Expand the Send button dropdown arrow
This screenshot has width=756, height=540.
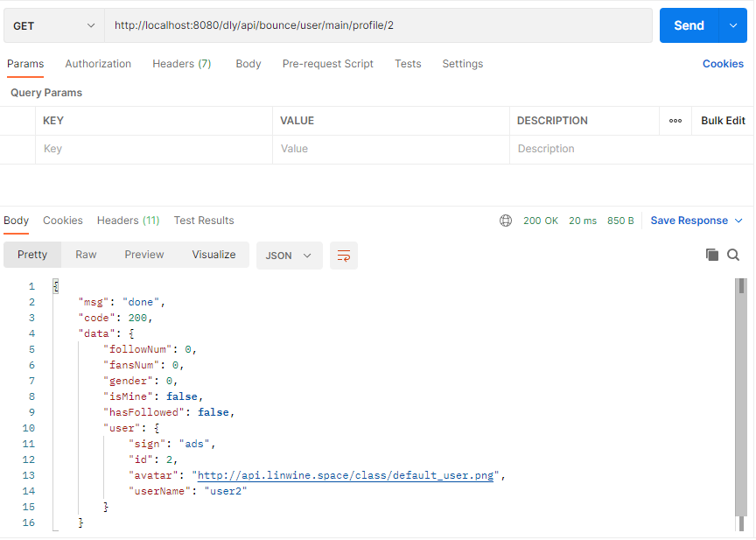732,25
